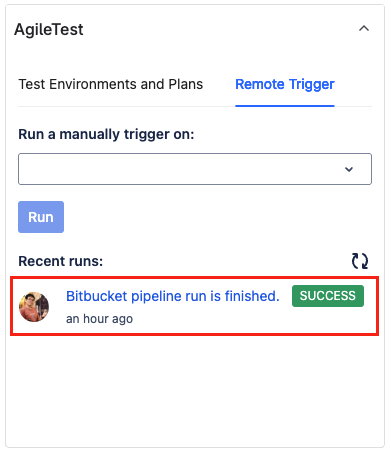Click the green SUCCESS status badge
The image size is (391, 454).
coord(328,296)
